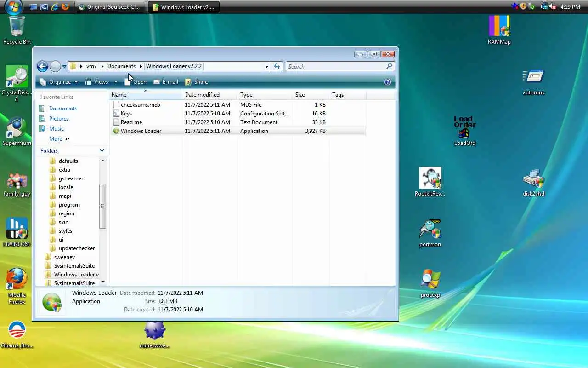The image size is (588, 368).
Task: Click the search magnifier icon
Action: point(389,66)
